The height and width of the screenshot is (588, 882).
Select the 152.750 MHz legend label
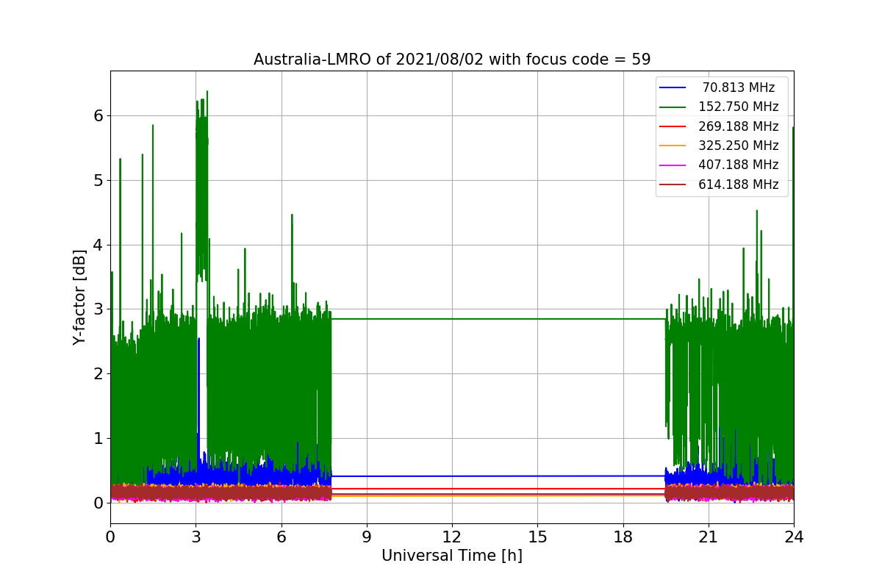(x=739, y=107)
